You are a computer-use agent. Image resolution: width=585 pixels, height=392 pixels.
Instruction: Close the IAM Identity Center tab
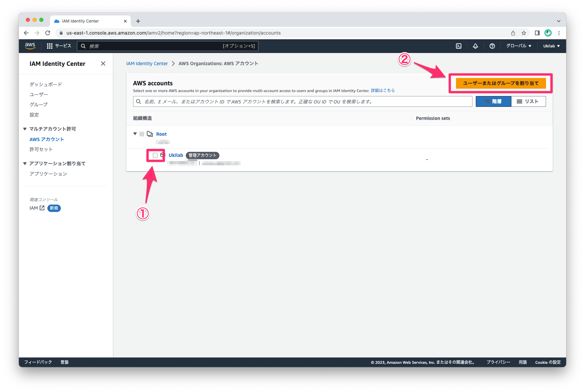pos(125,21)
